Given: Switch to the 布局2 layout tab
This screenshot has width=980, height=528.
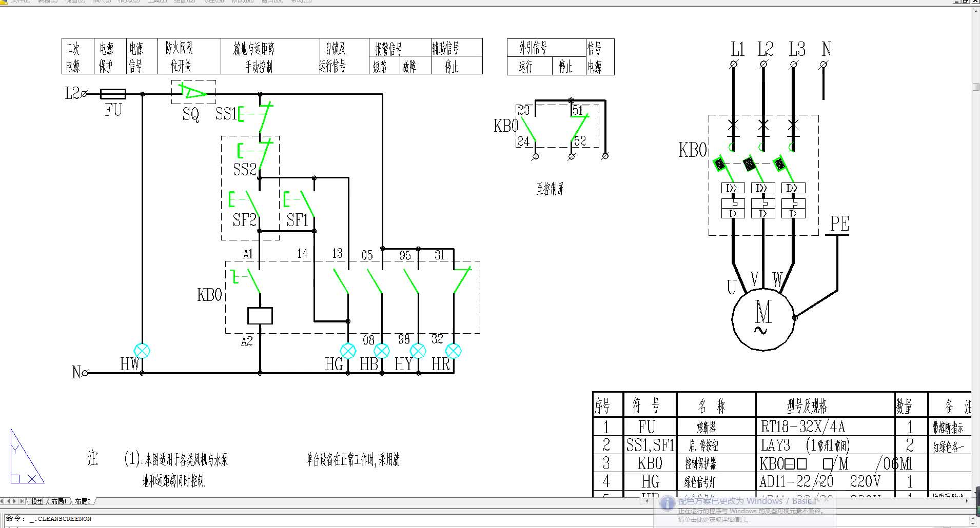Looking at the screenshot, I should tap(83, 501).
